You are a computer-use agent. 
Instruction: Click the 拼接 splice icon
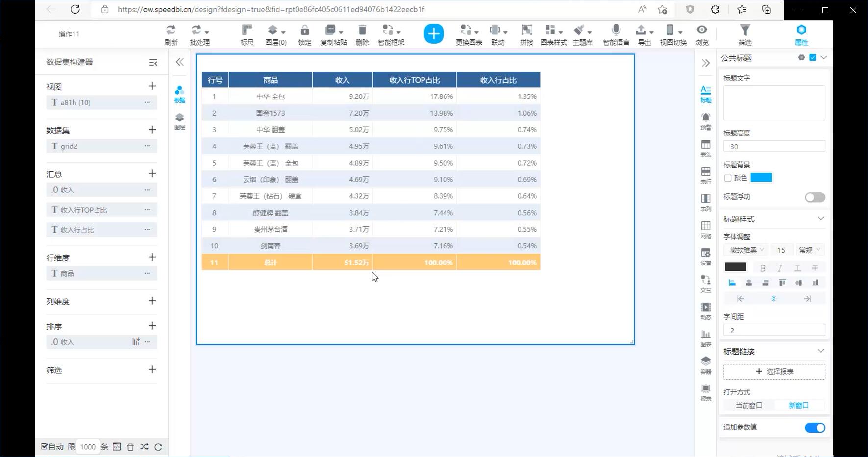click(526, 30)
